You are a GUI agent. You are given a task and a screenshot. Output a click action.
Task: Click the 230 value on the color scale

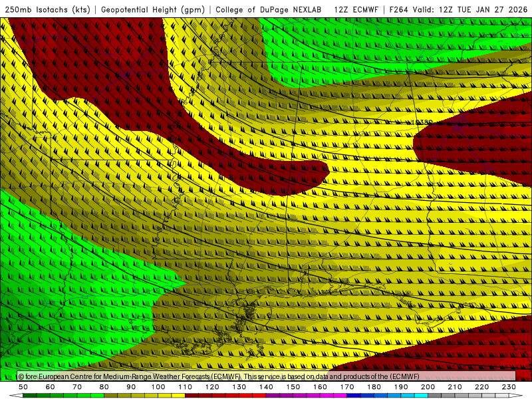(x=509, y=387)
